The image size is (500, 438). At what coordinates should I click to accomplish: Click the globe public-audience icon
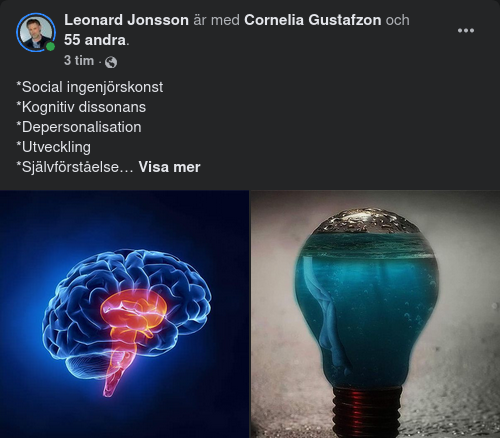tap(111, 62)
